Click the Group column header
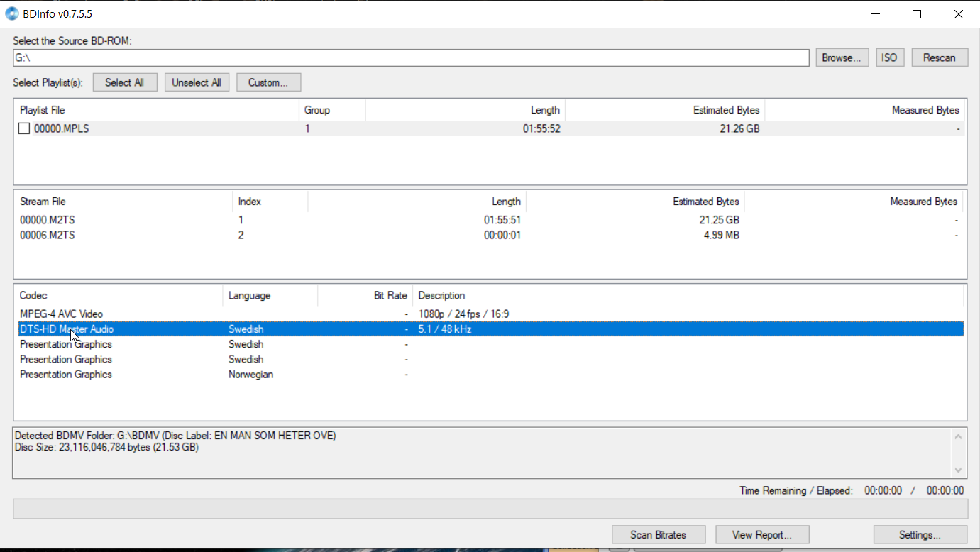Image resolution: width=980 pixels, height=552 pixels. coord(332,110)
